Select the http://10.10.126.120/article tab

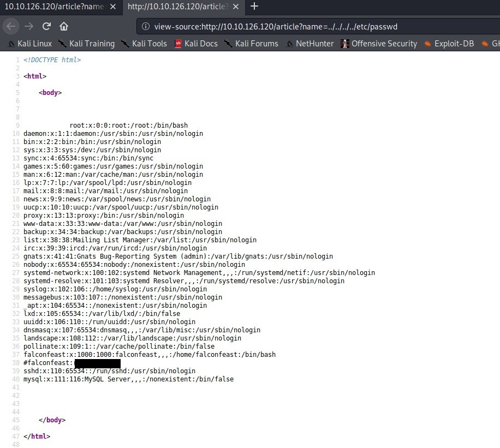177,7
